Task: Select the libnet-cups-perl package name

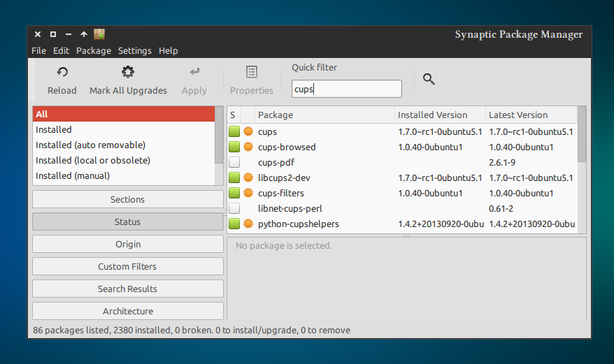Action: [290, 209]
